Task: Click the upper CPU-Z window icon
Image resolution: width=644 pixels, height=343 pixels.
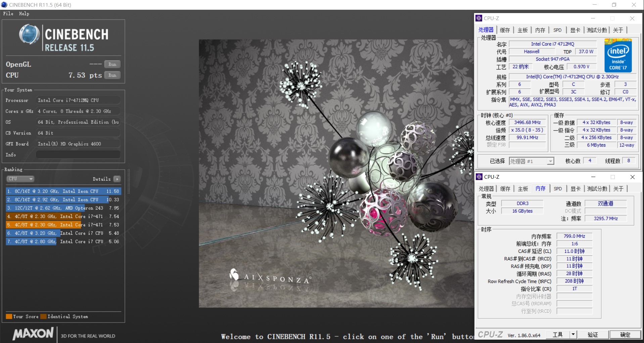Action: [x=479, y=18]
